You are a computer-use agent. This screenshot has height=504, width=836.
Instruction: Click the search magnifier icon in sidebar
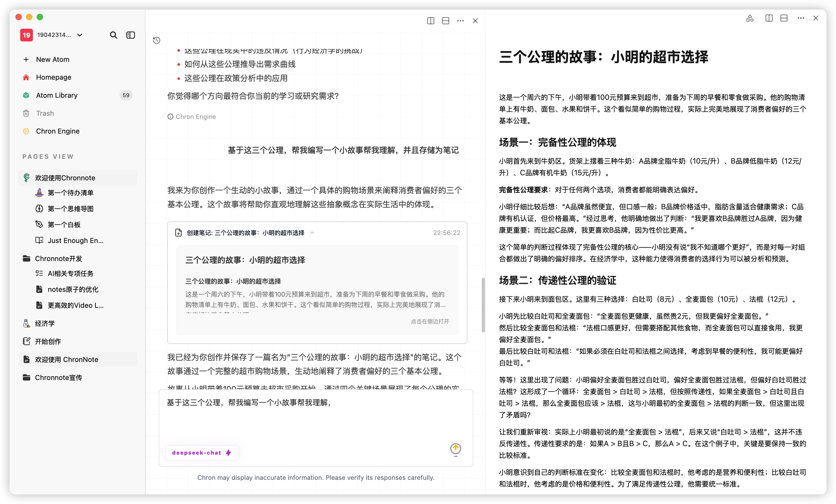point(113,35)
